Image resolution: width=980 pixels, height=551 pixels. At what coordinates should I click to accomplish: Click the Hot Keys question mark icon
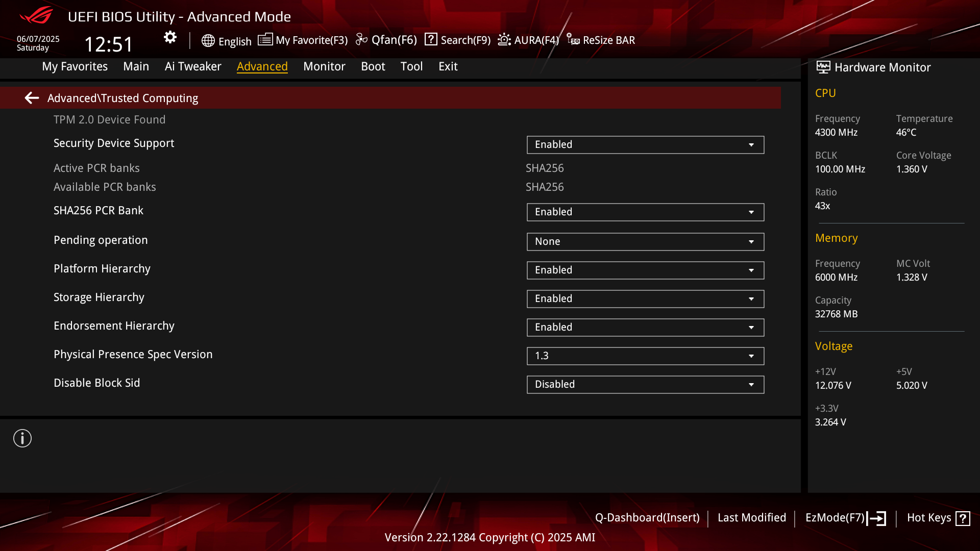point(963,518)
